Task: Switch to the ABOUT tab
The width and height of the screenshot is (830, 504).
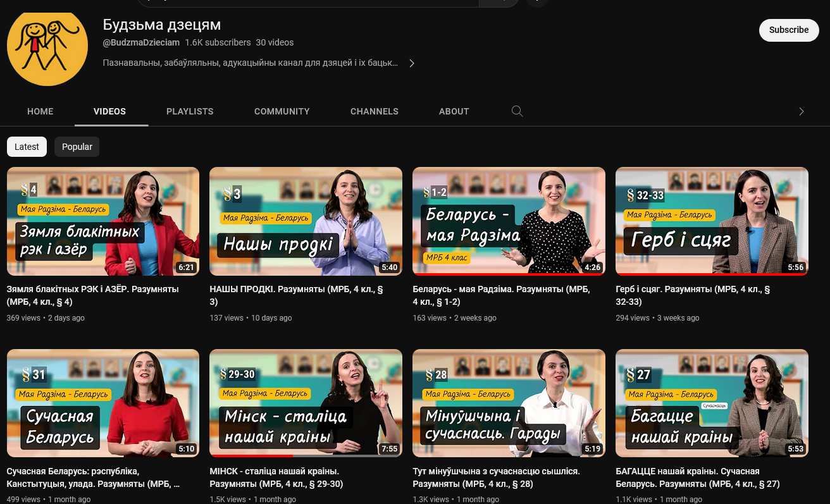Action: (x=454, y=111)
